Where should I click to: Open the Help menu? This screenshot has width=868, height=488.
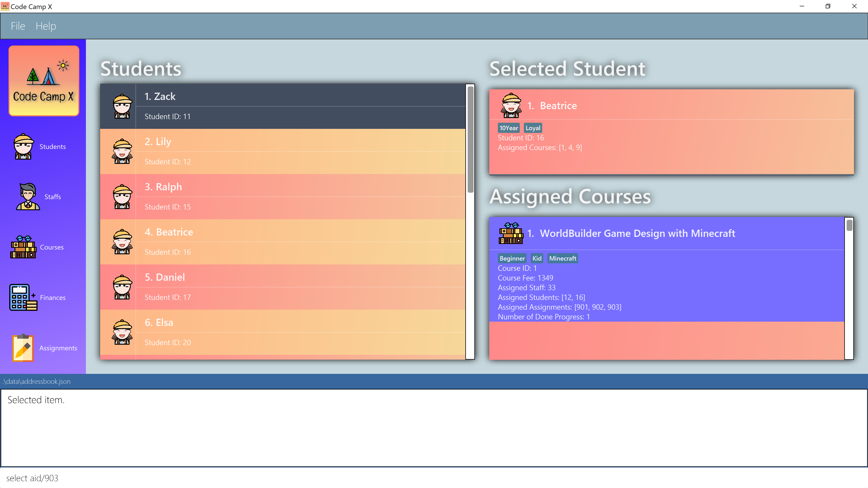pos(46,26)
